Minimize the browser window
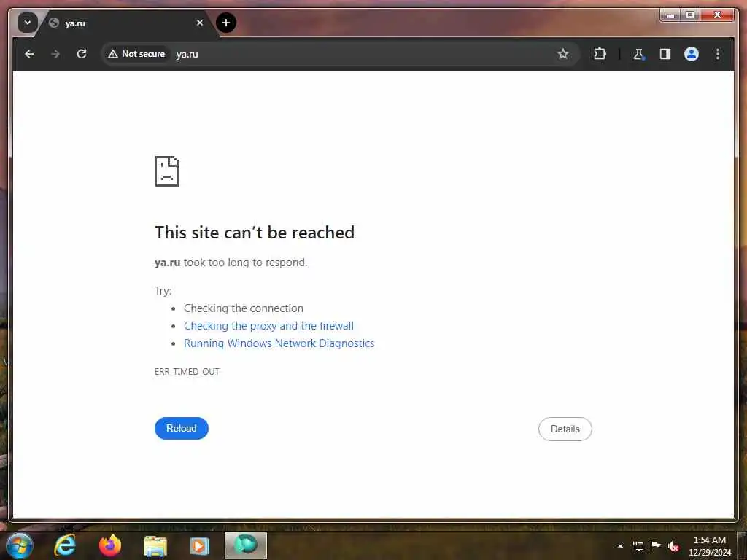 click(x=670, y=15)
